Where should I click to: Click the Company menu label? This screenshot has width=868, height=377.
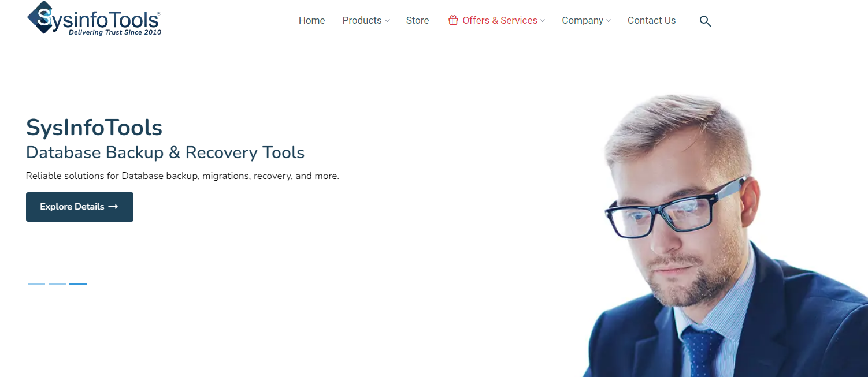[x=583, y=20]
